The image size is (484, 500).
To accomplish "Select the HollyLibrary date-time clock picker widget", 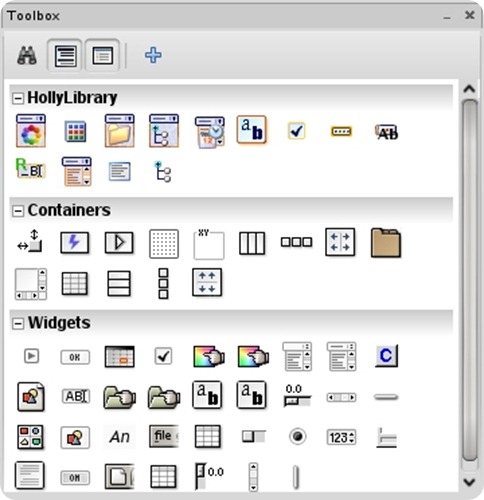I will [x=209, y=132].
